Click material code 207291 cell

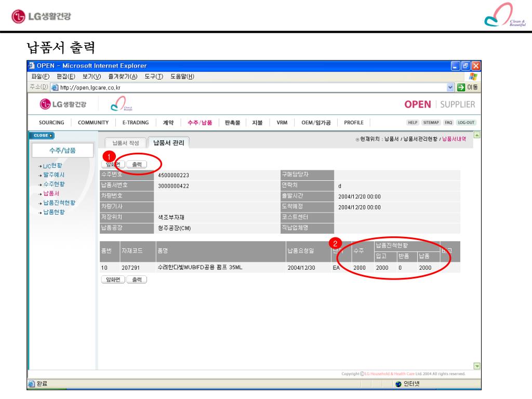click(x=130, y=268)
